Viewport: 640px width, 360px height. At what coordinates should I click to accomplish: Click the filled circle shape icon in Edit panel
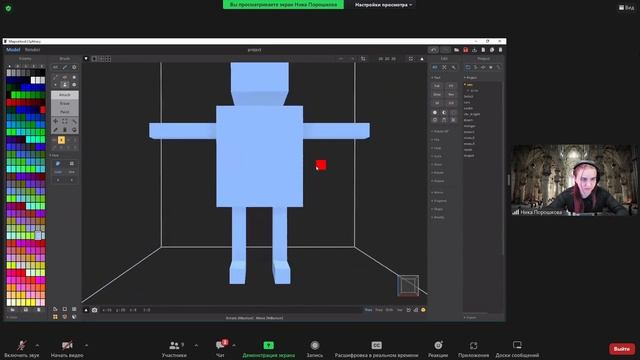[x=435, y=113]
